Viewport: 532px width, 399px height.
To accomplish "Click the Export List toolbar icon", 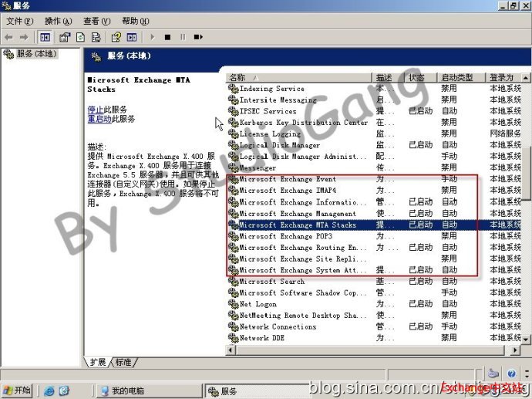I will [96, 36].
